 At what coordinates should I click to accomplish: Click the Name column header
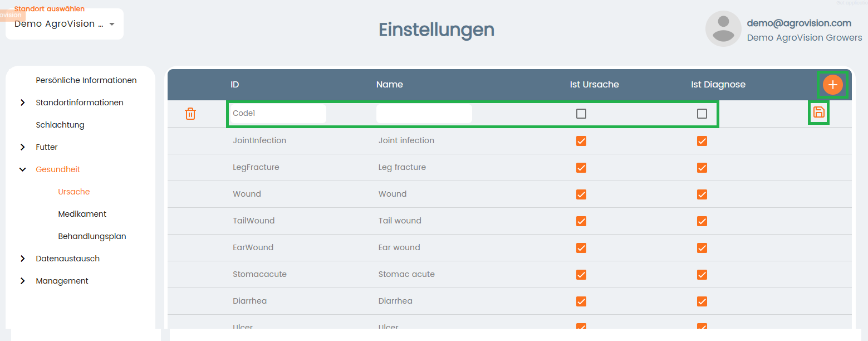coord(390,85)
